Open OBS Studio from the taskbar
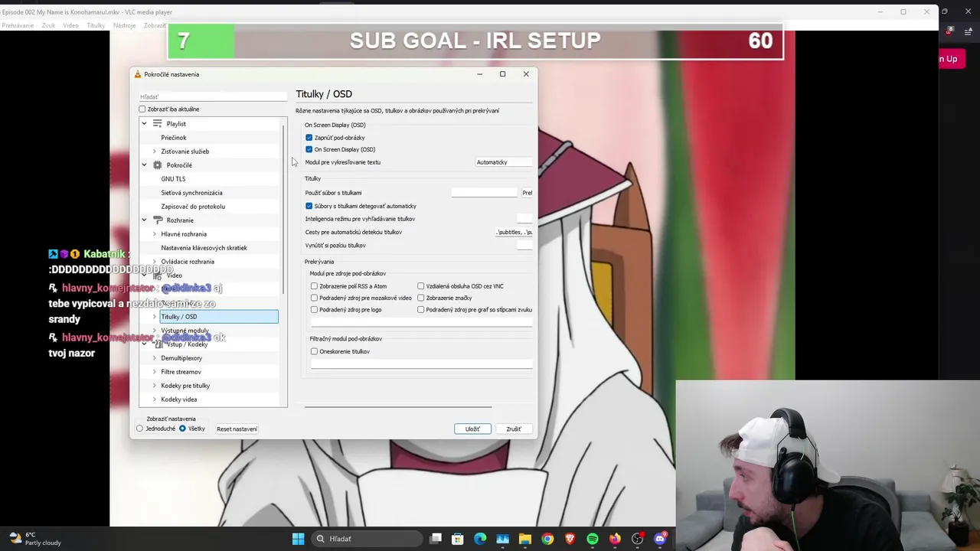The width and height of the screenshot is (980, 551). [637, 539]
